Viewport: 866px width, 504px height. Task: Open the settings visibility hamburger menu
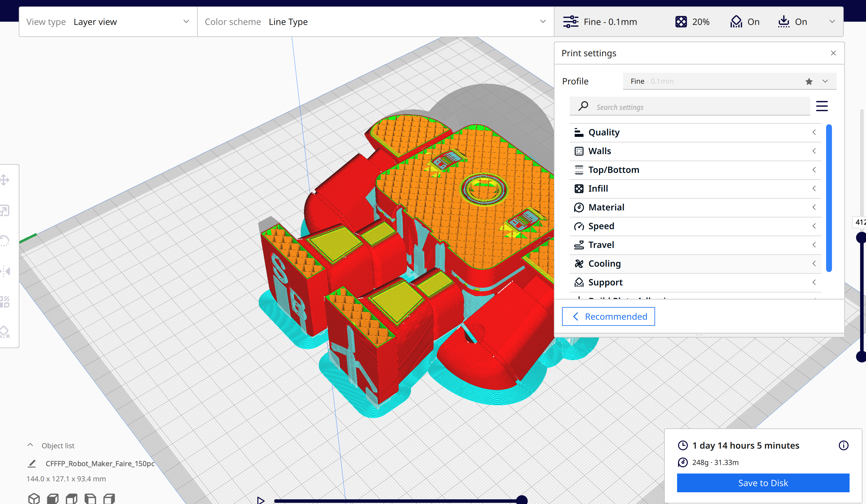click(x=822, y=106)
